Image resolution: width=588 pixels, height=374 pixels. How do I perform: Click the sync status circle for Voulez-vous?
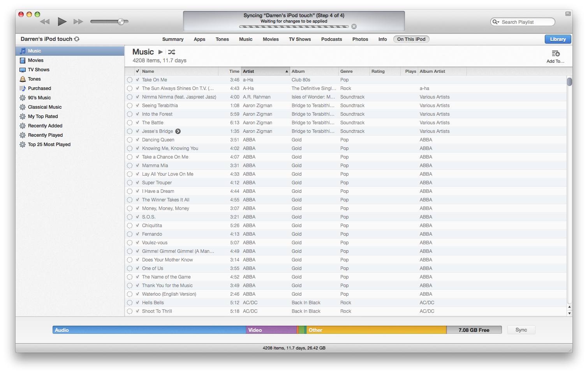130,243
